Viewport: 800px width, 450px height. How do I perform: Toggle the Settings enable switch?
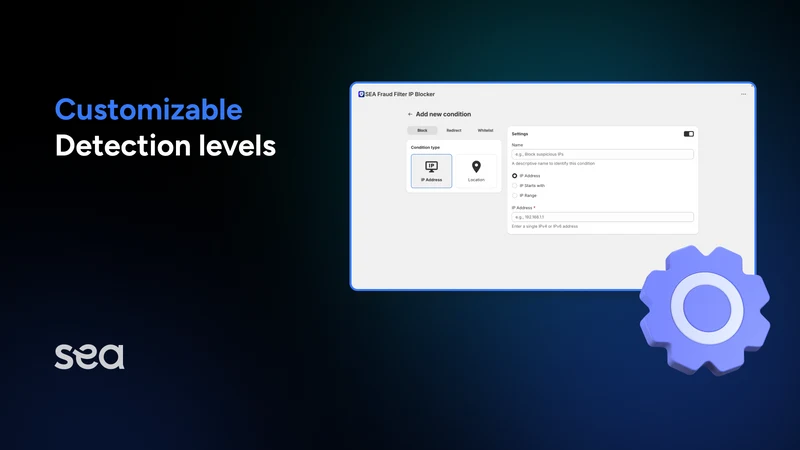(x=689, y=134)
